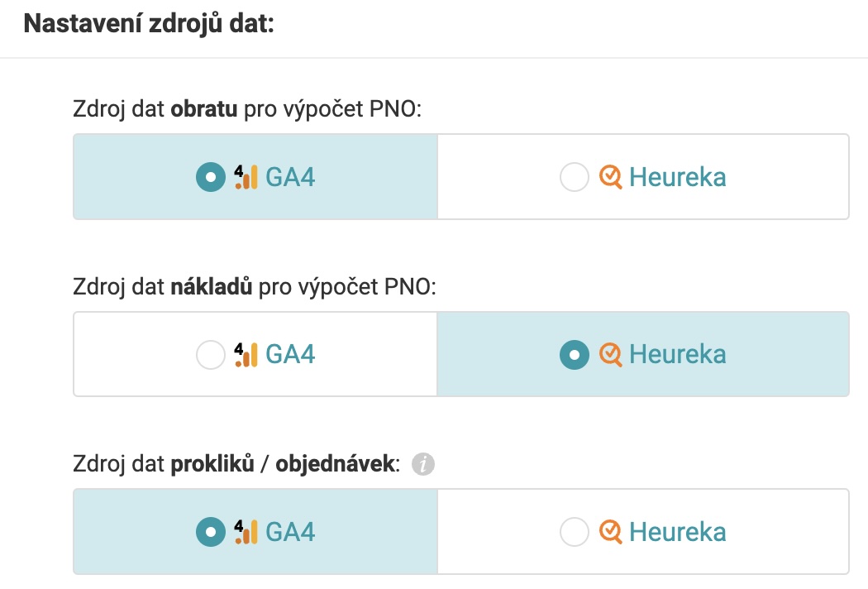Select Heureka radio button for prokliků / objednávek
This screenshot has width=868, height=589.
pos(574,532)
